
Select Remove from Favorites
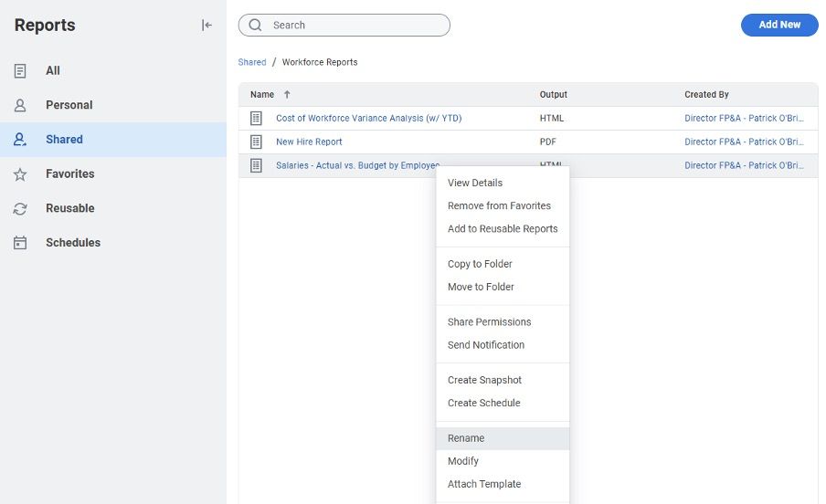[500, 206]
